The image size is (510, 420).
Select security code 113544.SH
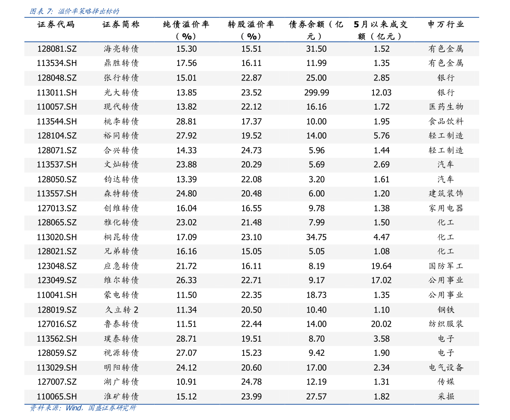[57, 122]
